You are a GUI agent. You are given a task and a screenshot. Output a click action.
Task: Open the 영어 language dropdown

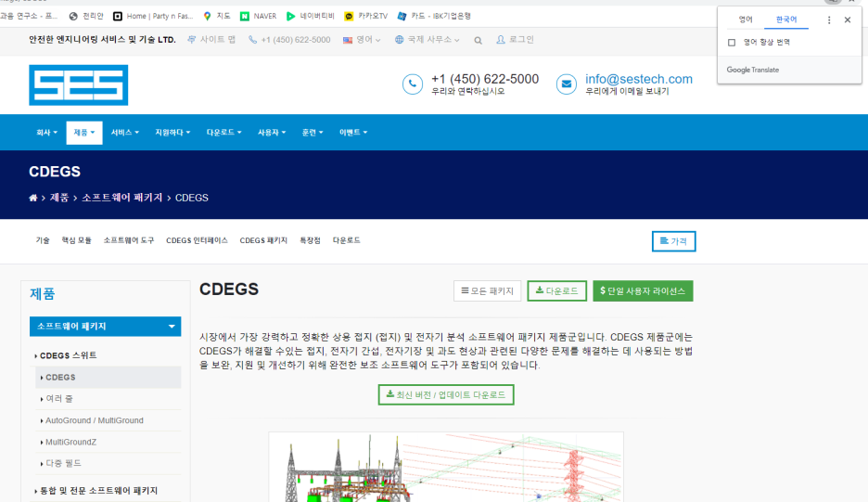click(362, 40)
